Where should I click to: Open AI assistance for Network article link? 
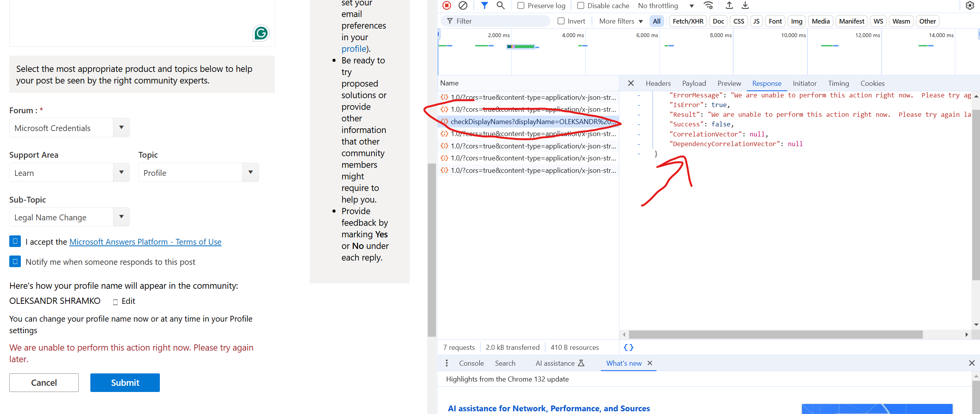pos(549,408)
